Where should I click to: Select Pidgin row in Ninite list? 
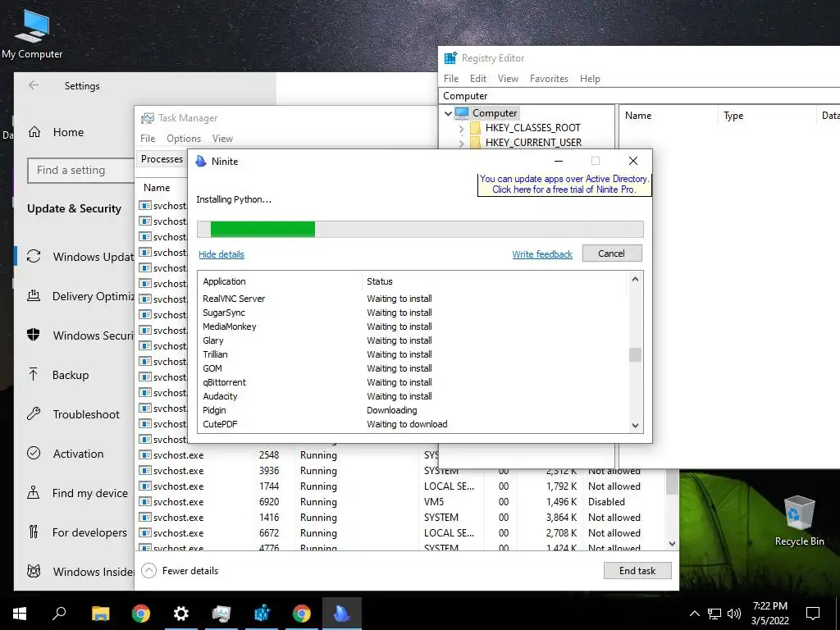[x=412, y=410]
